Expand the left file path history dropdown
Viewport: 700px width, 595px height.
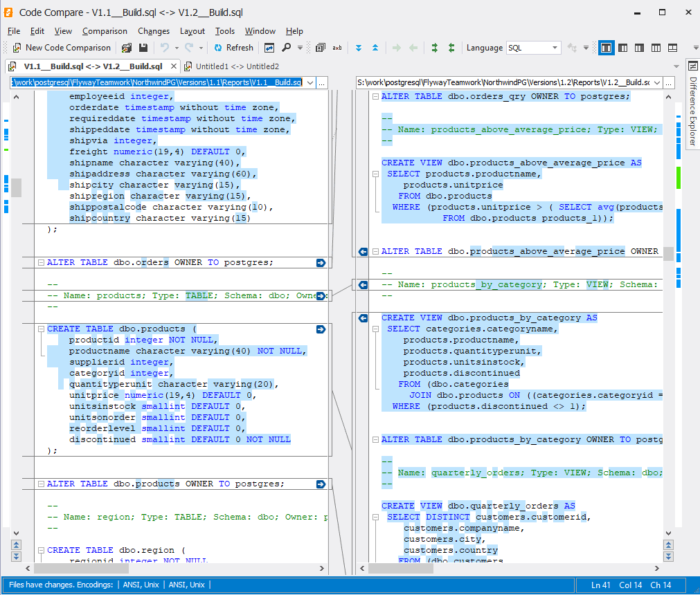[x=309, y=82]
